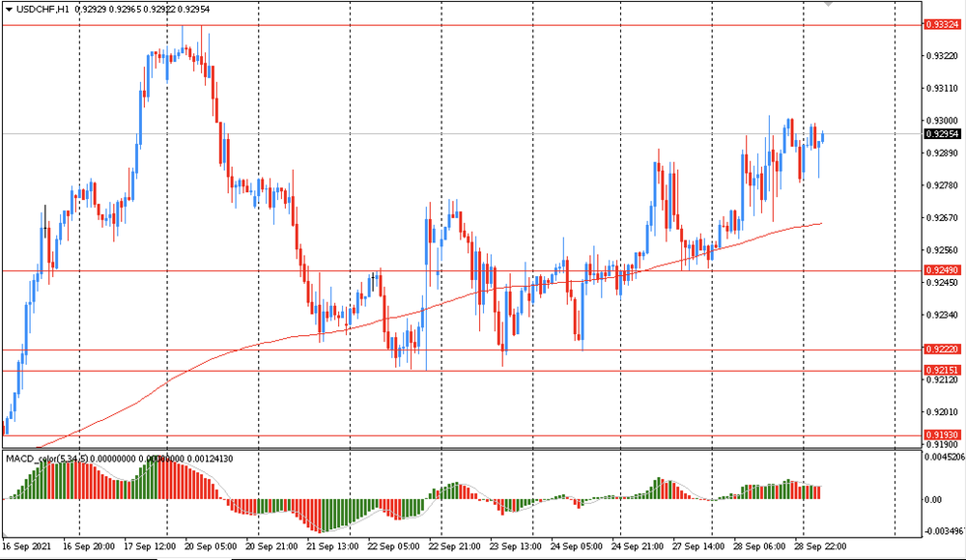The width and height of the screenshot is (966, 560).
Task: Click the last candlestick on the chart
Action: [x=822, y=138]
